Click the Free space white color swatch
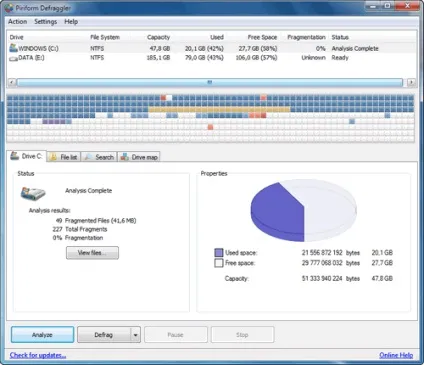Image resolution: width=424 pixels, height=365 pixels. 219,263
